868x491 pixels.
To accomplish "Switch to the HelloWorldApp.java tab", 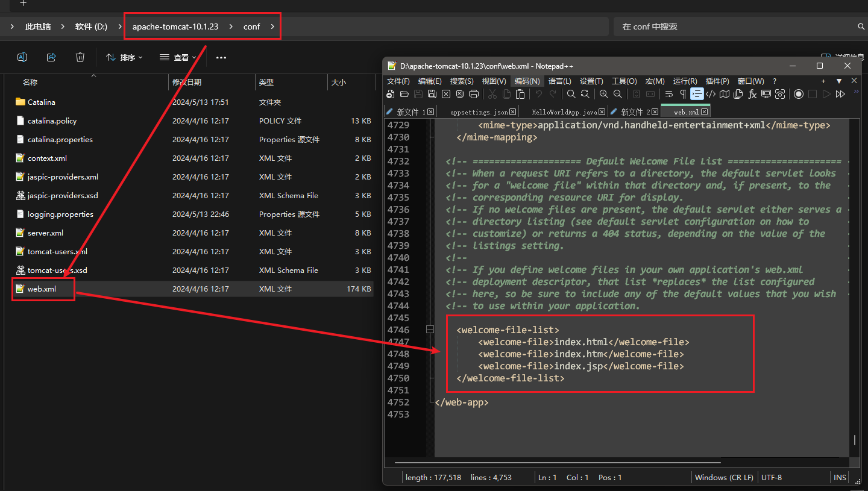I will pyautogui.click(x=564, y=112).
